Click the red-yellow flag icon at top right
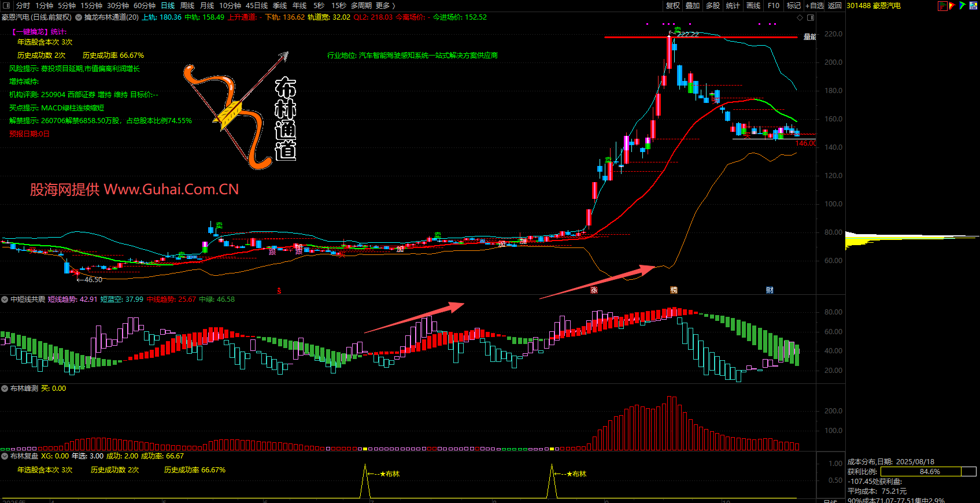Viewport: 980px width, 503px height. (x=952, y=6)
